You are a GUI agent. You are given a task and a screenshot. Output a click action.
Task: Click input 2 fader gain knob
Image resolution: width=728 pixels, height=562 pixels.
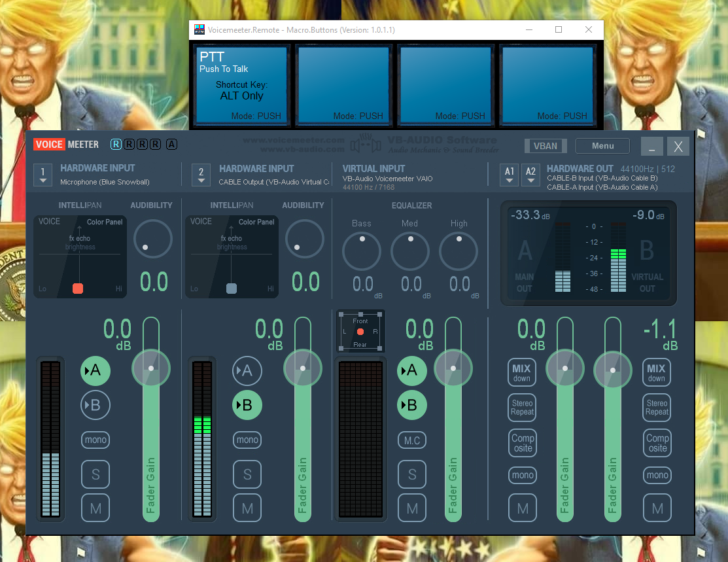coord(303,368)
